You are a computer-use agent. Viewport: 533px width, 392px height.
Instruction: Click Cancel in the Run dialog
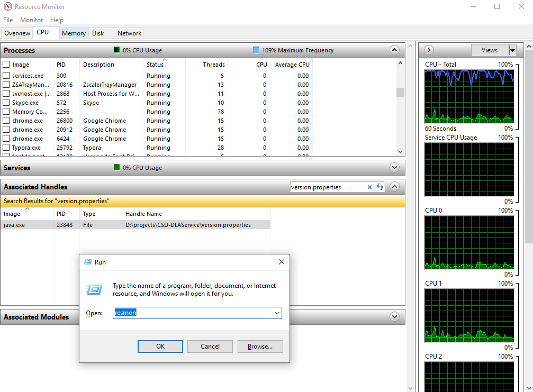coord(210,347)
